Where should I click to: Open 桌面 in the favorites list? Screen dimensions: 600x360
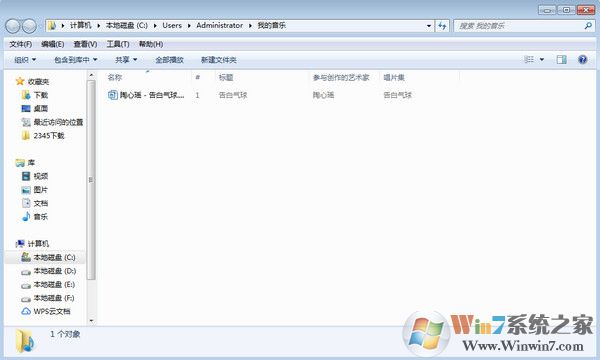(x=41, y=109)
